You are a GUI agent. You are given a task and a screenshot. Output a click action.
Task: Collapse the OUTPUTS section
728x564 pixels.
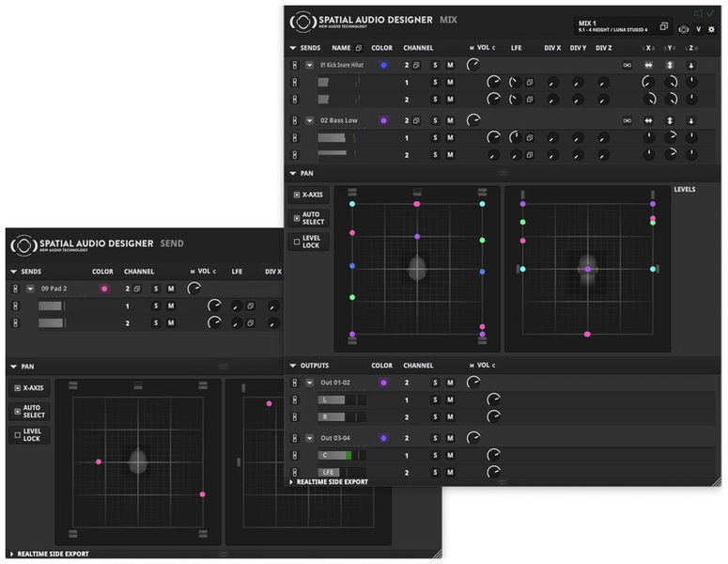292,366
